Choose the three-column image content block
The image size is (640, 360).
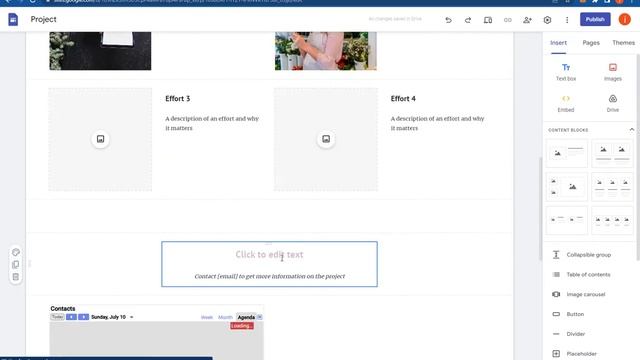click(x=612, y=187)
